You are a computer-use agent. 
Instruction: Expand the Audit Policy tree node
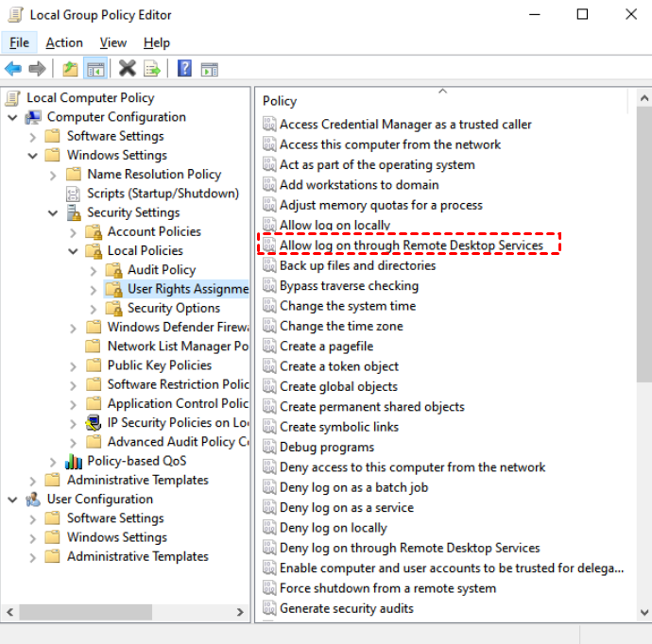(93, 270)
